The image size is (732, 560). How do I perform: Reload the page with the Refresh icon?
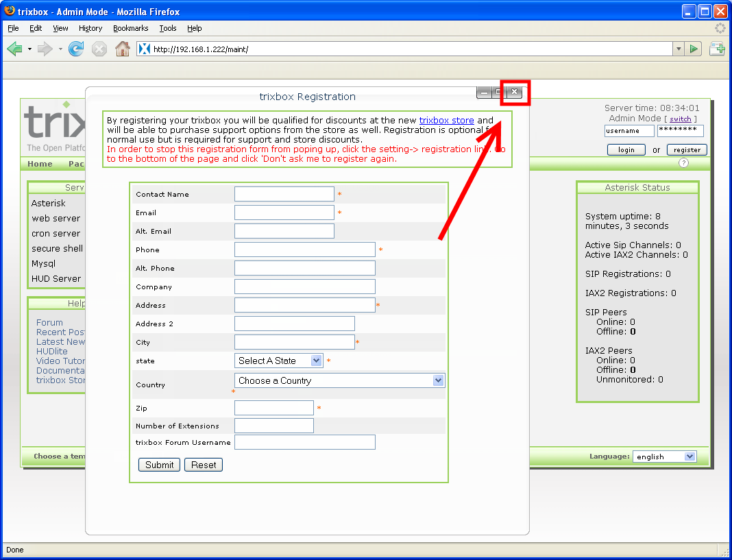coord(75,49)
